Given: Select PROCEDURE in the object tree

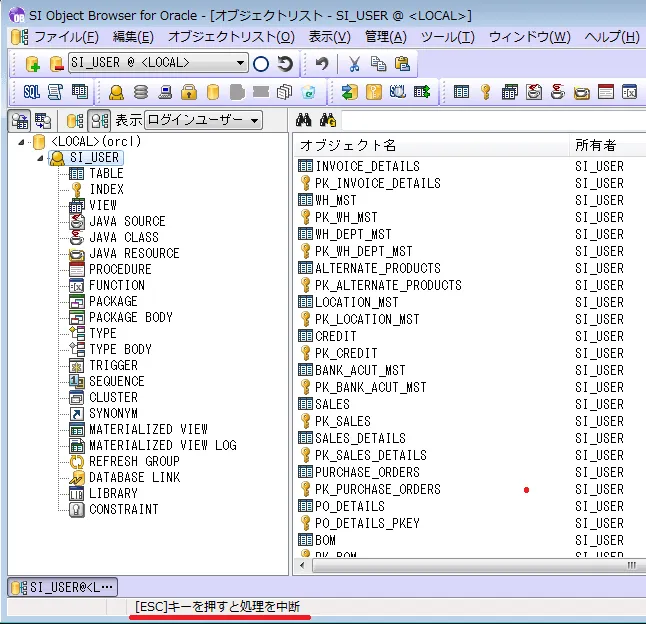Looking at the screenshot, I should [x=120, y=269].
